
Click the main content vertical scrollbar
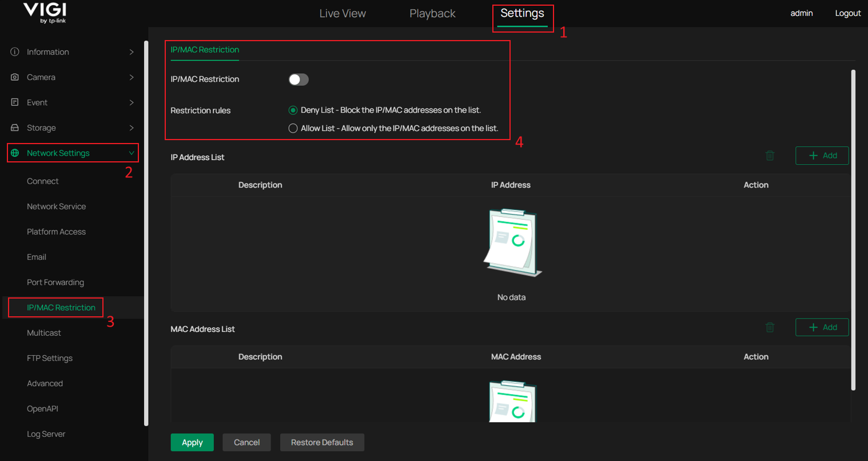[x=854, y=230]
